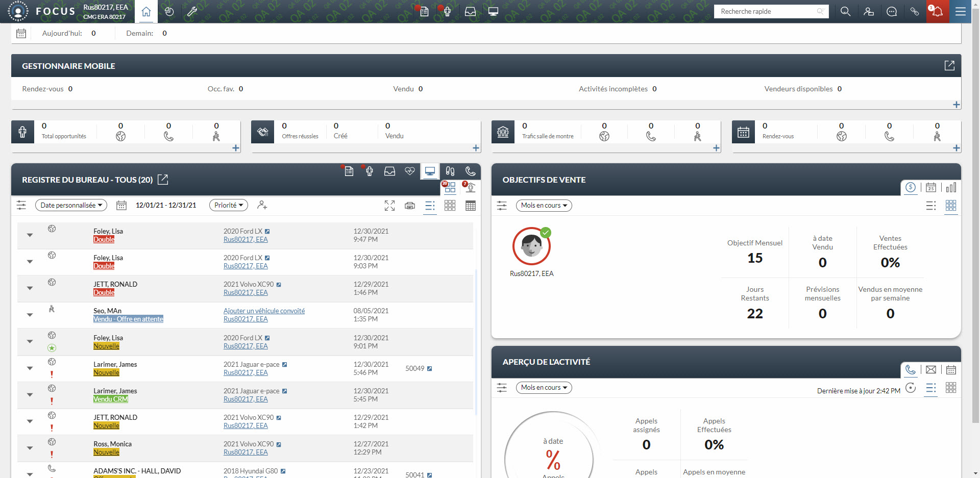This screenshot has height=478, width=980.
Task: Expand the Foley, Lisa 9:47 PM row
Action: tap(30, 235)
